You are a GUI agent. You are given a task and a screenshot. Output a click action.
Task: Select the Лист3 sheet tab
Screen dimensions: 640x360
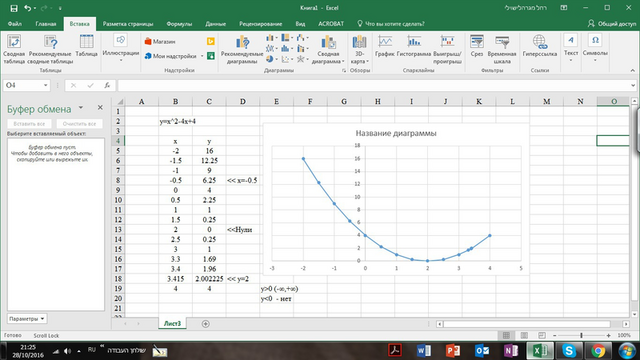pyautogui.click(x=172, y=323)
